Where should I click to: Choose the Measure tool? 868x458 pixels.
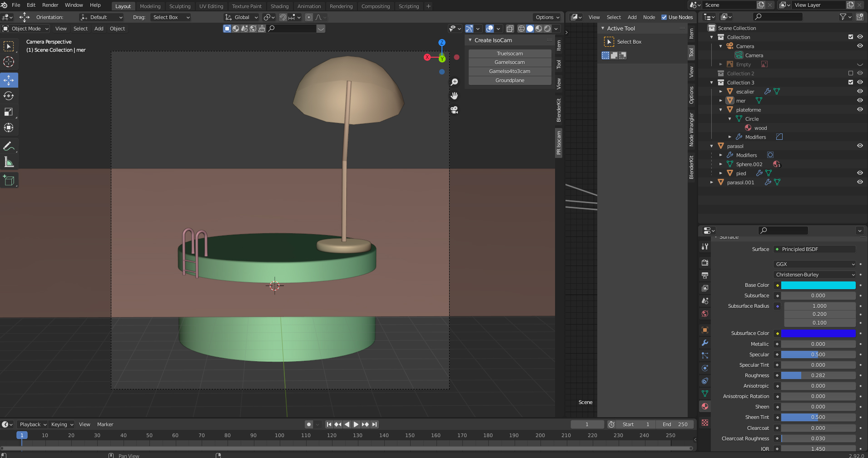click(9, 162)
